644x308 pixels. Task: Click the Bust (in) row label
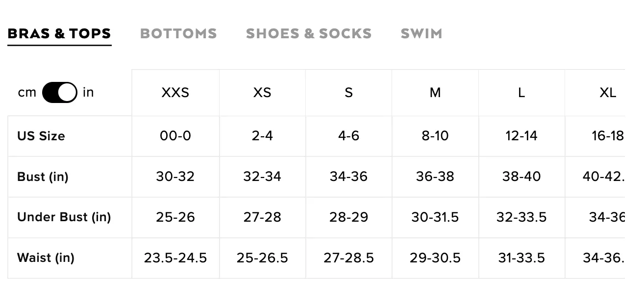[x=43, y=177]
